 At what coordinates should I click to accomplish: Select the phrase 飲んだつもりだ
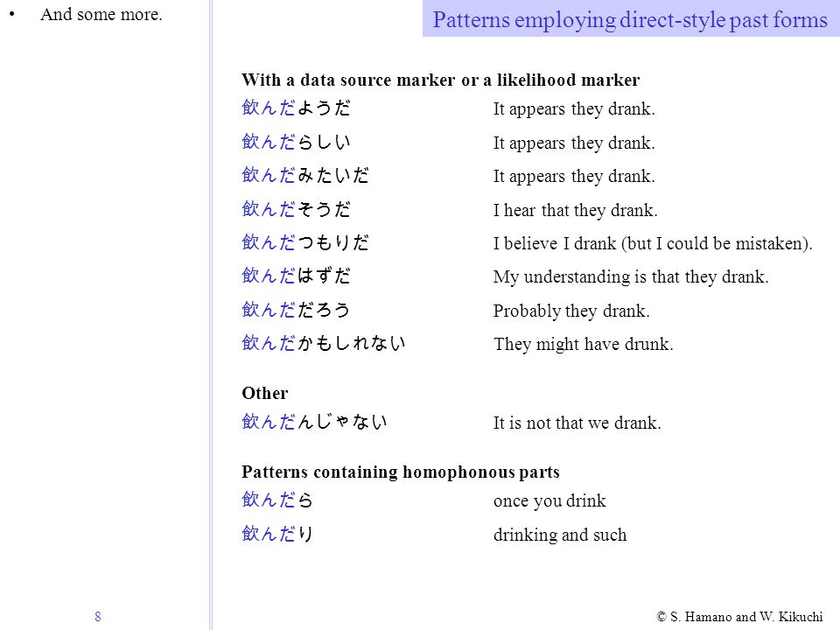[x=305, y=242]
